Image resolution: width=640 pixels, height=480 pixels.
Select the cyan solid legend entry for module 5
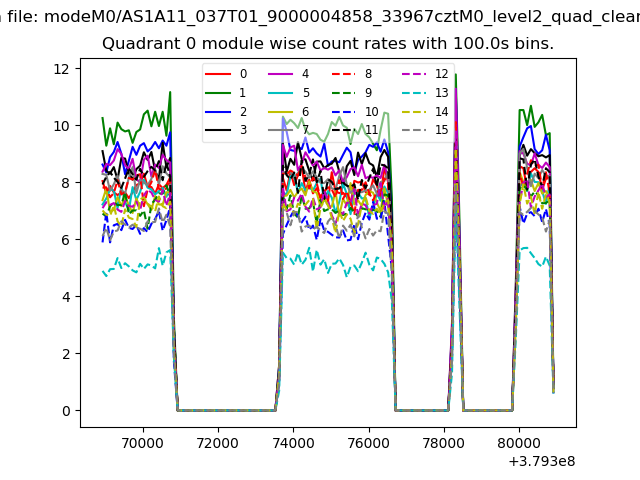pos(282,93)
